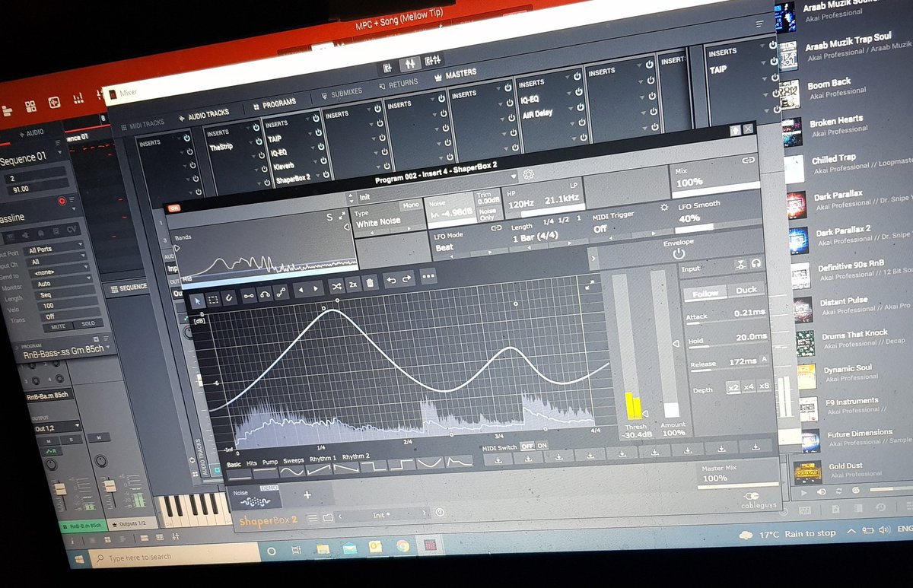The width and height of the screenshot is (913, 588).
Task: Open ShaperBox hamburger menu icon
Action: pyautogui.click(x=312, y=518)
